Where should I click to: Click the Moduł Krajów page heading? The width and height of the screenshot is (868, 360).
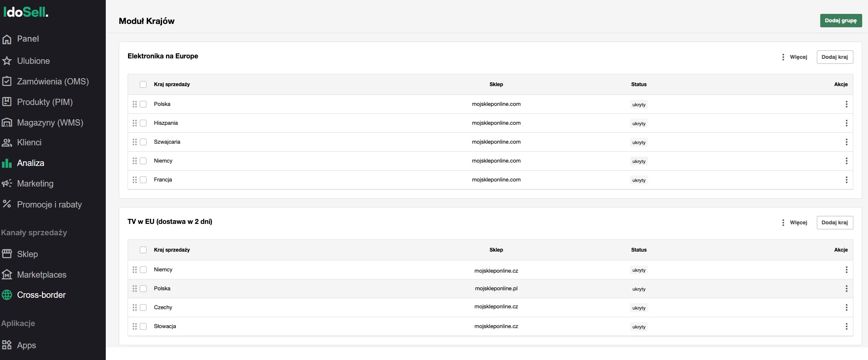coord(146,21)
